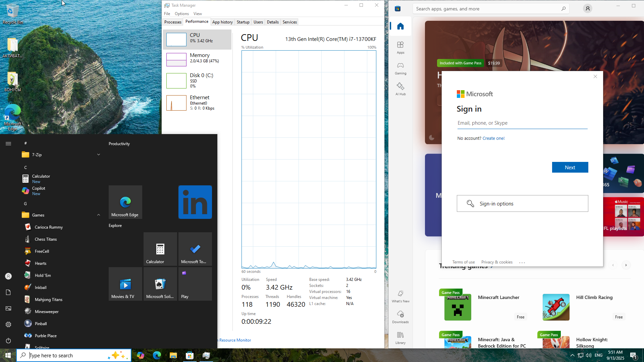
Task: Click the Email, phone, or Skype field
Action: (522, 123)
